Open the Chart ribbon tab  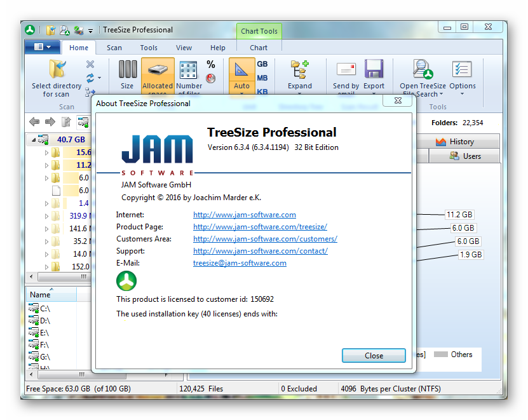click(x=259, y=48)
